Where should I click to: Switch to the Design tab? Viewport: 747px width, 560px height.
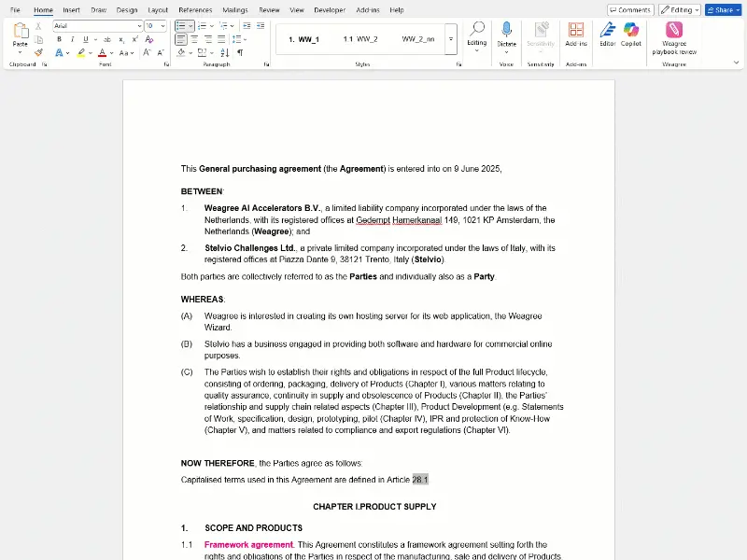(127, 10)
